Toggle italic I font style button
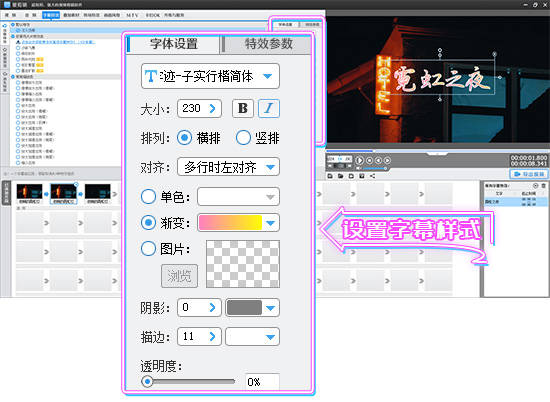The width and height of the screenshot is (550, 402). (269, 108)
